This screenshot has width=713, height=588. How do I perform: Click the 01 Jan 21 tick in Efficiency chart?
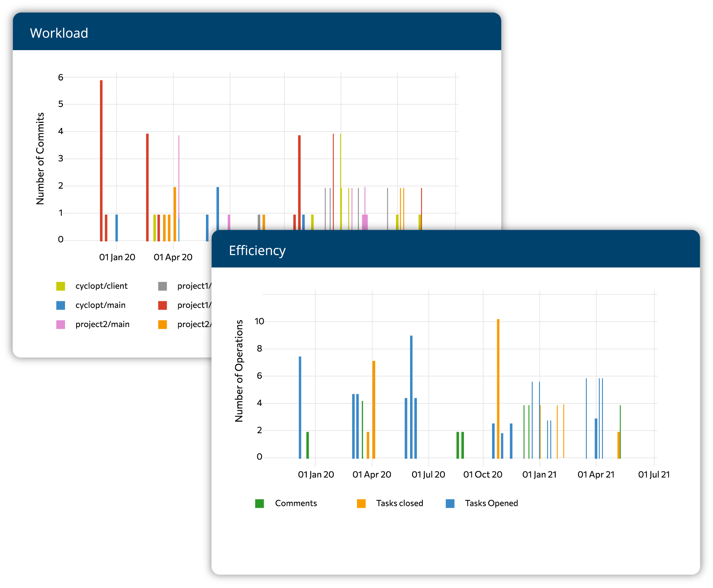tap(539, 475)
